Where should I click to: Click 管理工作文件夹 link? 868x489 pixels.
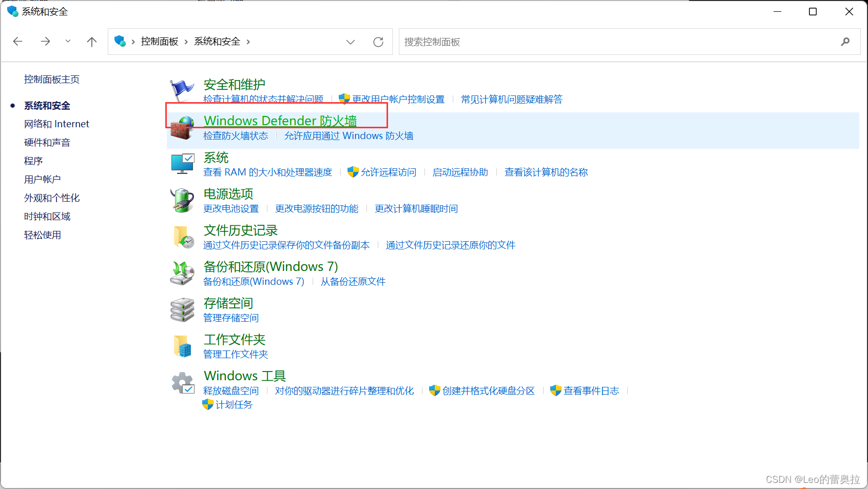point(236,354)
